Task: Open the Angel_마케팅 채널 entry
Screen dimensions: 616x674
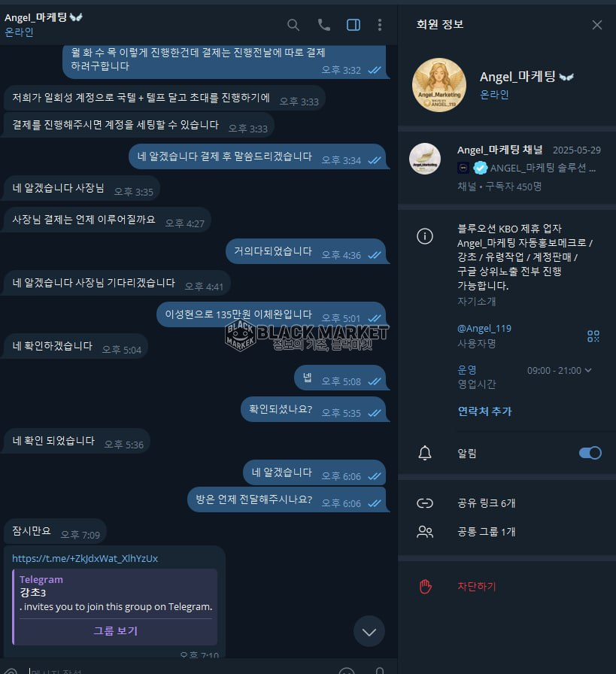Action: [507, 168]
